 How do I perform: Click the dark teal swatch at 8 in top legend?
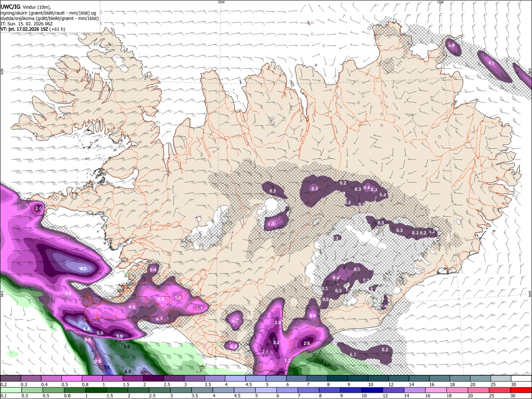pyautogui.click(x=337, y=378)
